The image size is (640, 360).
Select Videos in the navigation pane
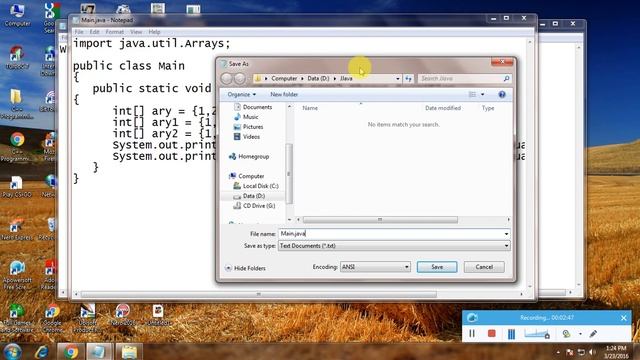(x=251, y=137)
